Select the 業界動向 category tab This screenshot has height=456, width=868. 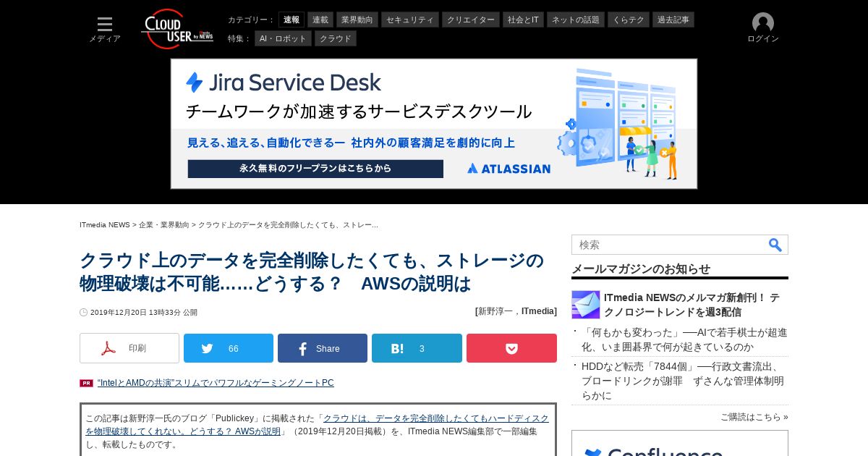(x=357, y=20)
